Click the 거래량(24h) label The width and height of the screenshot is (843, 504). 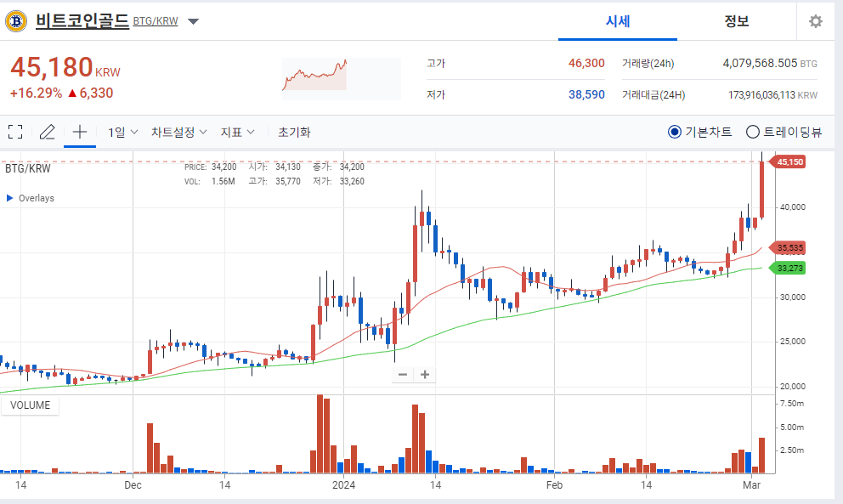pos(648,64)
